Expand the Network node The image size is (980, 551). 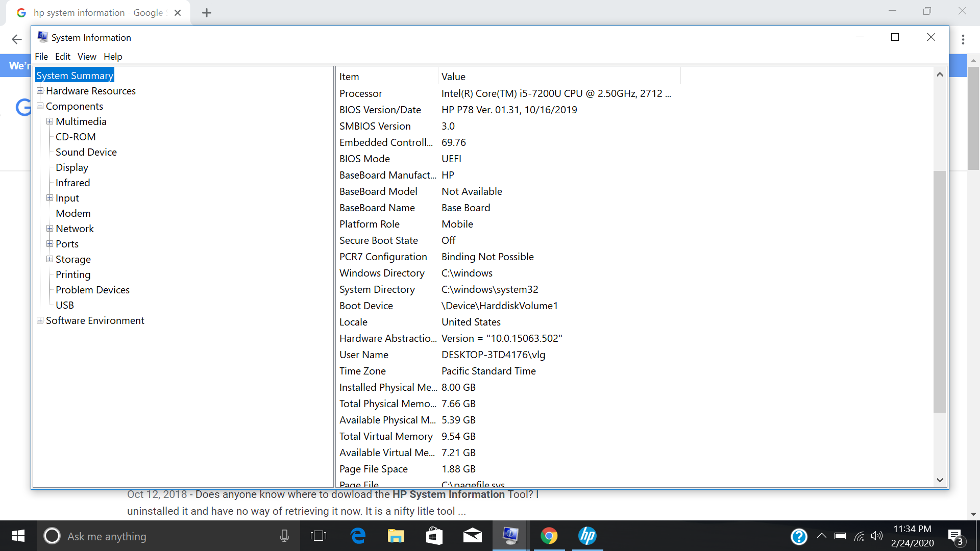[50, 229]
